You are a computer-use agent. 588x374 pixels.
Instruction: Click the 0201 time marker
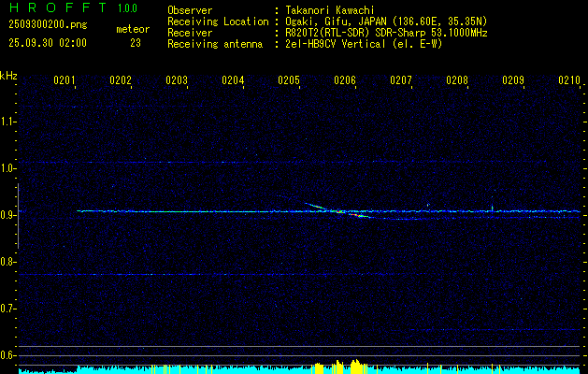pos(65,81)
